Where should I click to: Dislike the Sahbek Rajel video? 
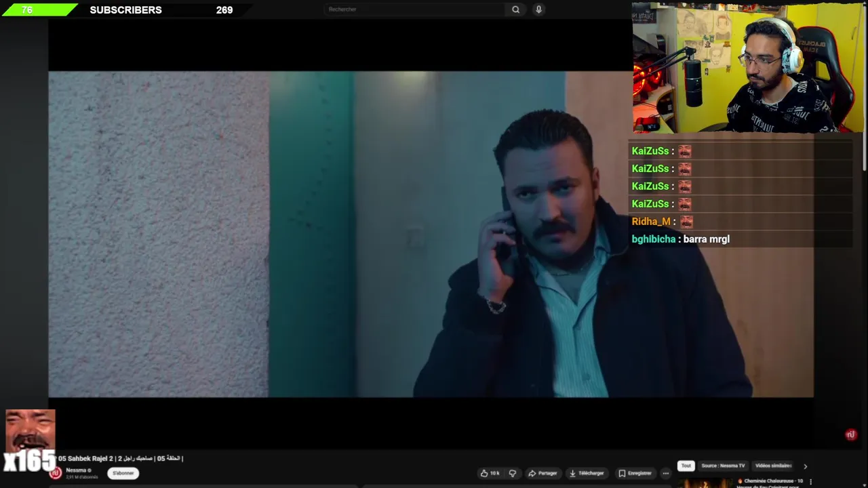(x=513, y=473)
